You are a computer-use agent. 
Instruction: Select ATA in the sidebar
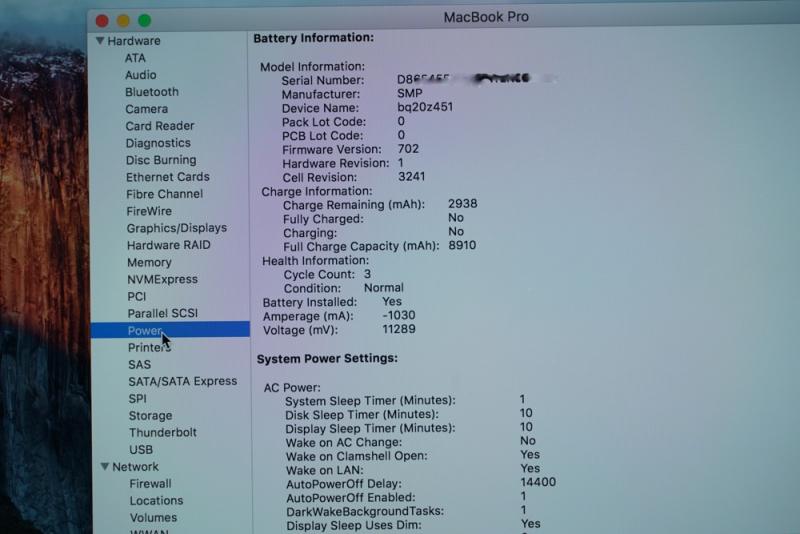pos(135,58)
